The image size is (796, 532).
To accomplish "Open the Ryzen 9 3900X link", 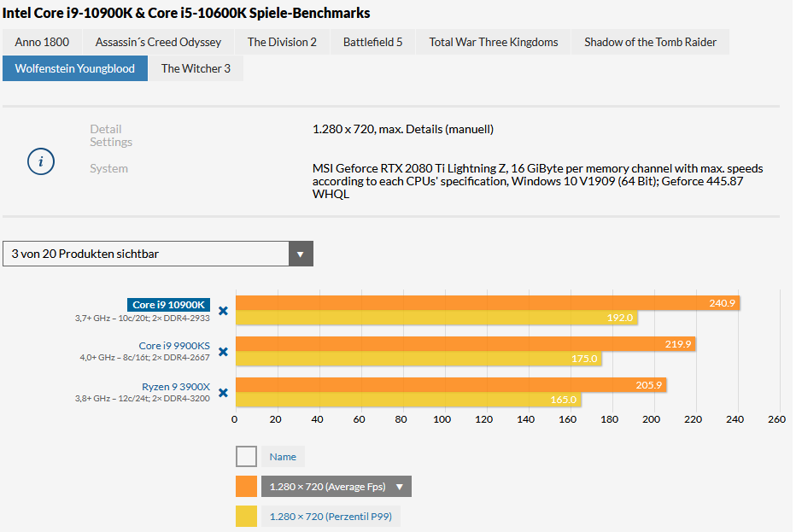I will coord(176,386).
